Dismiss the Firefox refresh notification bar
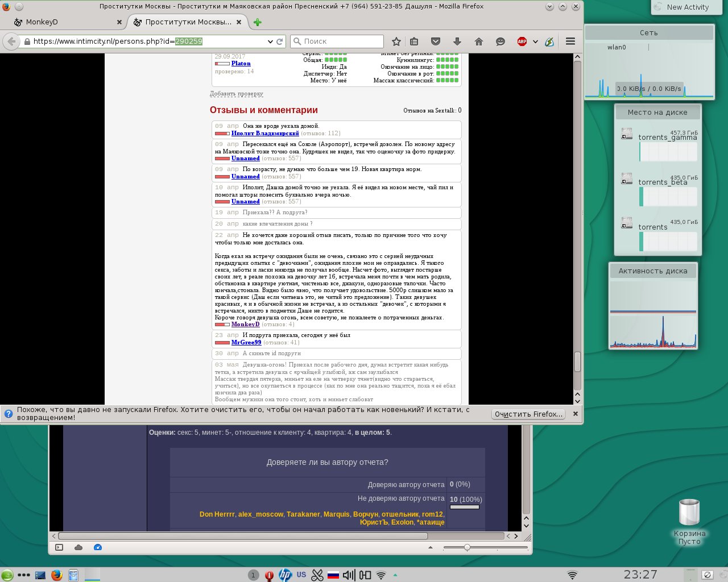The height and width of the screenshot is (582, 728). pos(576,414)
